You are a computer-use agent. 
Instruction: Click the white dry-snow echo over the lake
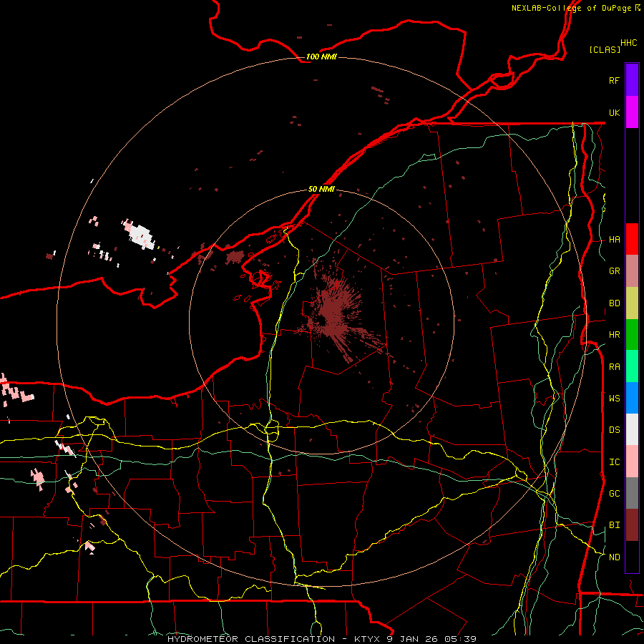click(141, 236)
